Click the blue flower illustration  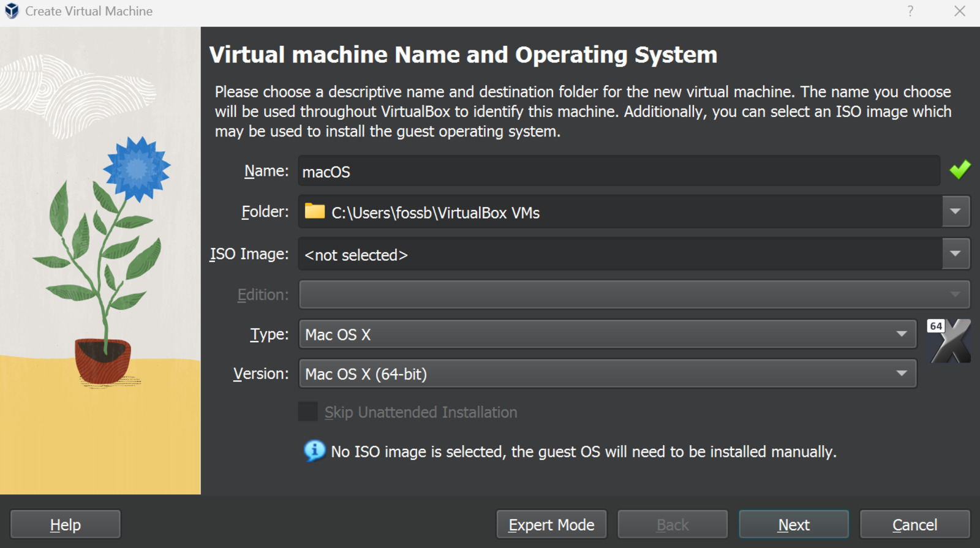tap(137, 168)
